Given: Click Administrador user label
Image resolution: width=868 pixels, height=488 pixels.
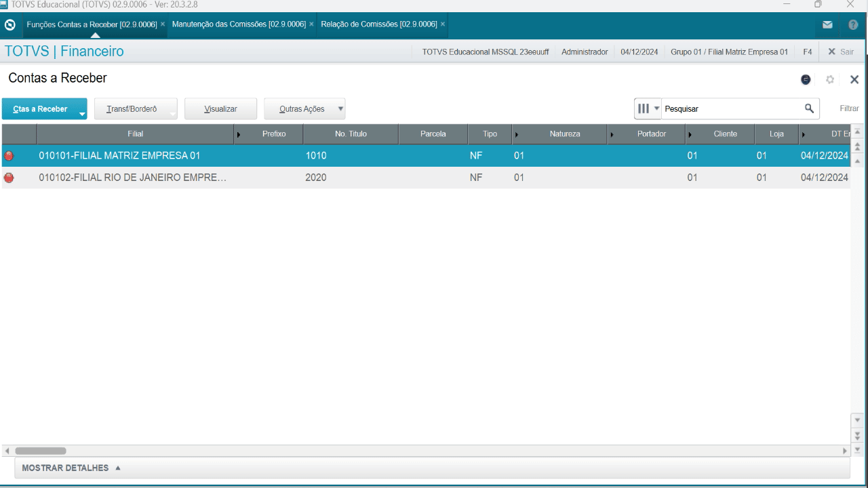Looking at the screenshot, I should 585,52.
